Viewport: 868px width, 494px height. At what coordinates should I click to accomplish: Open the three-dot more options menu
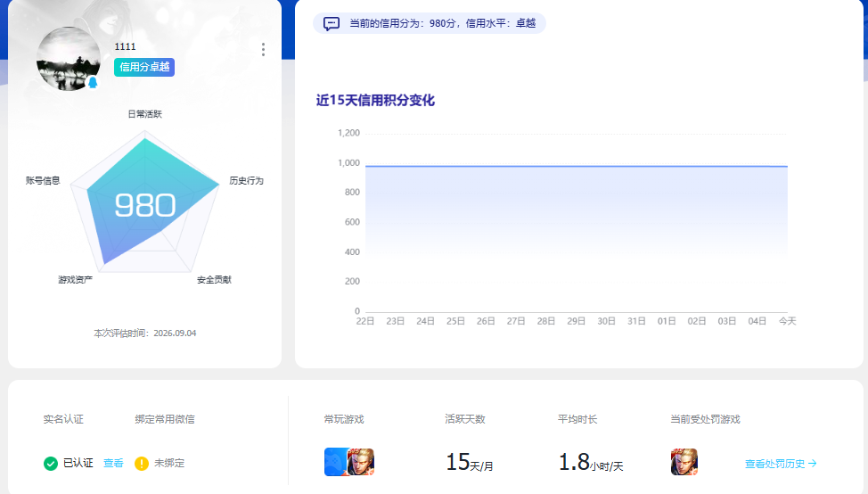[x=263, y=50]
